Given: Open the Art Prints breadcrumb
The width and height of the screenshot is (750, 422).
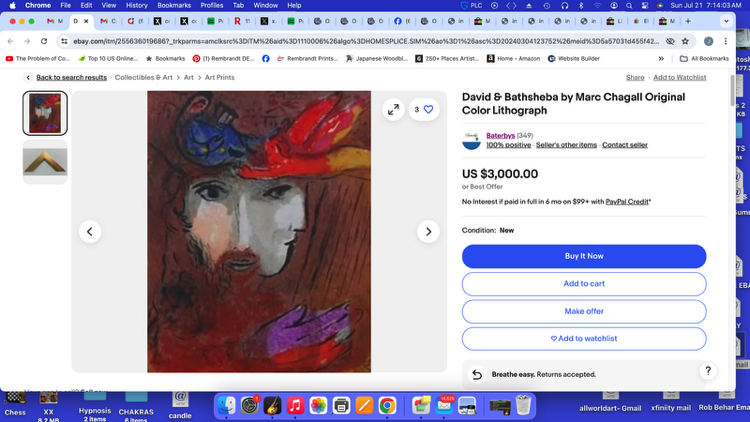Looking at the screenshot, I should (220, 78).
